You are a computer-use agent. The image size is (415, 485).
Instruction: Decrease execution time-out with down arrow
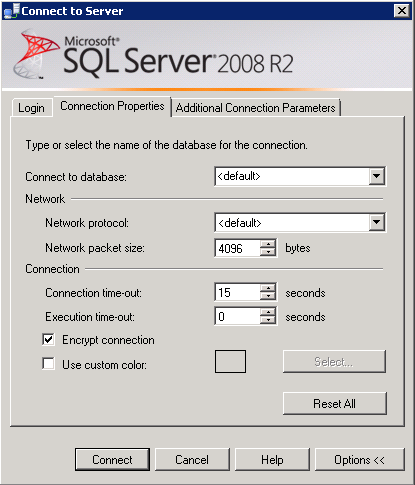tap(268, 320)
